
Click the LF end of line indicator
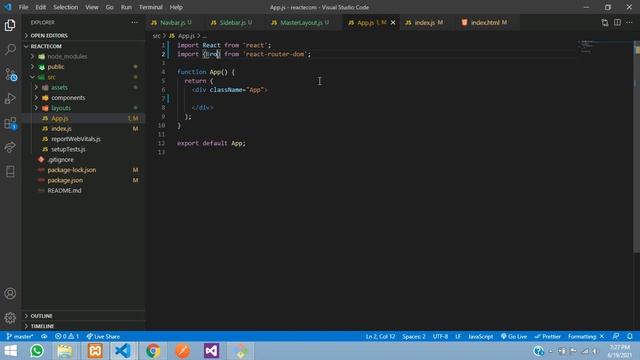(458, 336)
